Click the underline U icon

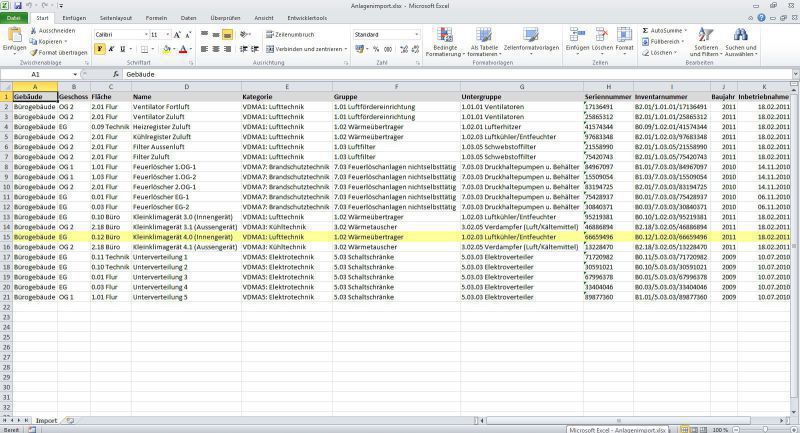coord(122,49)
